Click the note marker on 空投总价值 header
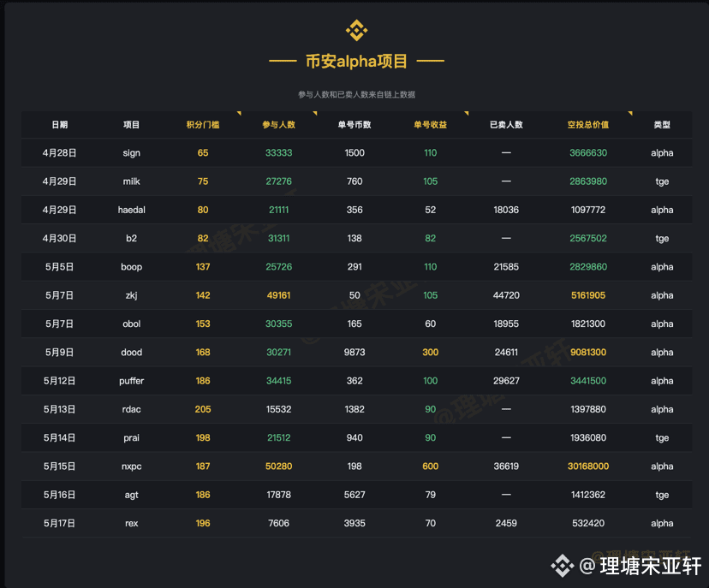The image size is (709, 588). pyautogui.click(x=630, y=113)
